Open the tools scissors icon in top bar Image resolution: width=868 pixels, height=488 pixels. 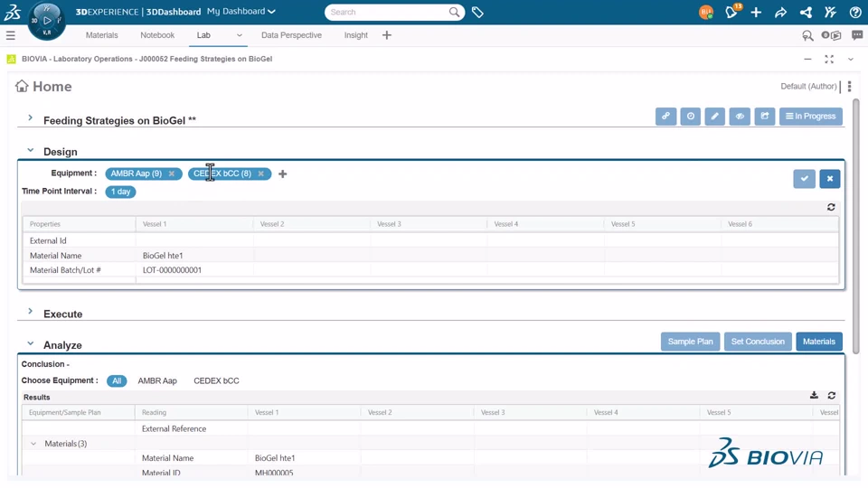[830, 12]
